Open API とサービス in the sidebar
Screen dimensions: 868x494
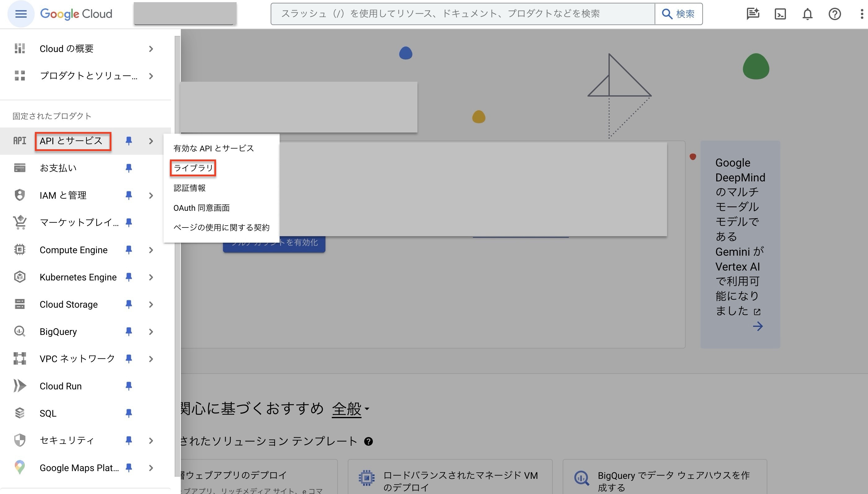(x=71, y=141)
